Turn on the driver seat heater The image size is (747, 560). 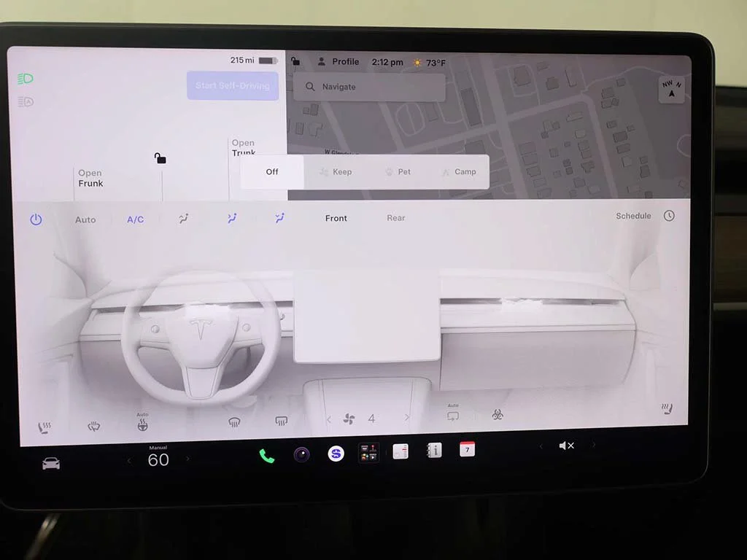tap(44, 427)
